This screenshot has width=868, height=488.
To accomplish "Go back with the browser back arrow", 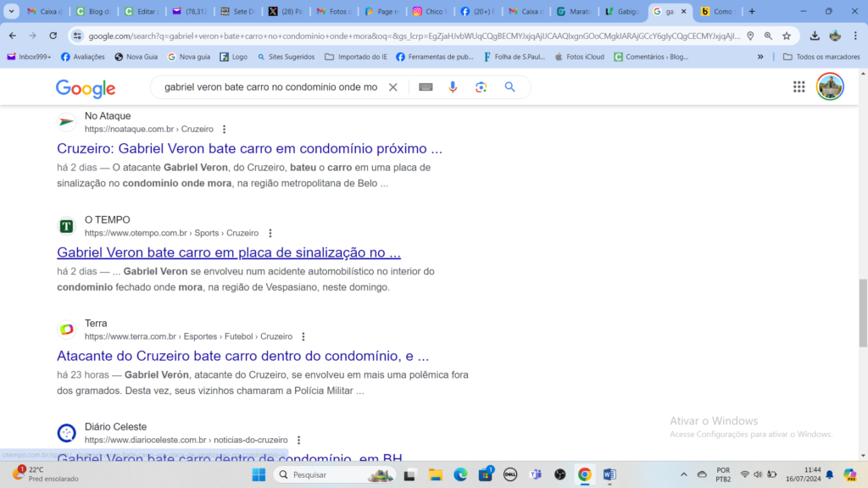I will point(12,36).
